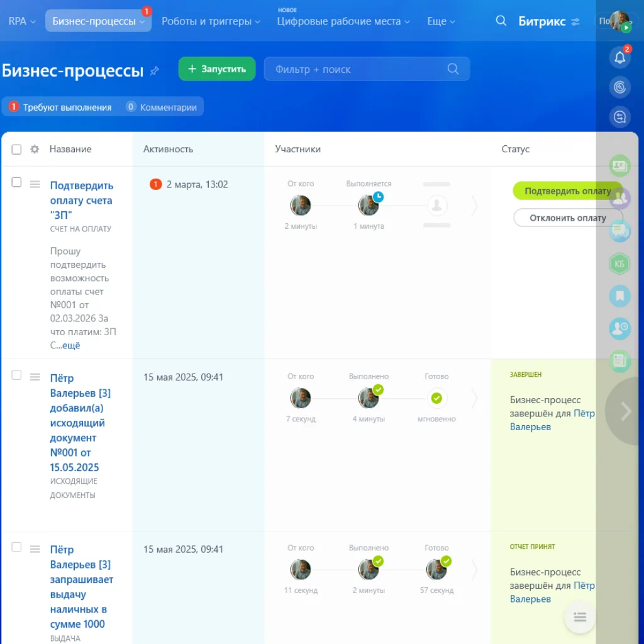Check the select-all checkbox in the table header
644x644 pixels.
16,149
